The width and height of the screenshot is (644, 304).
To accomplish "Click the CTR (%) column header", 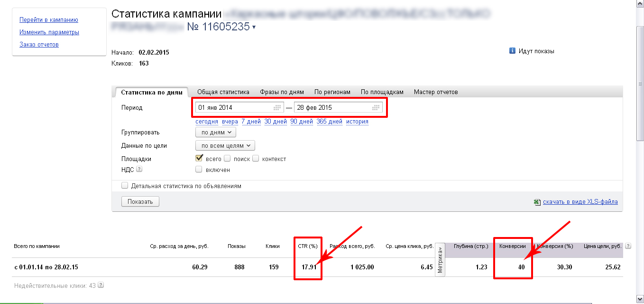I will (307, 246).
